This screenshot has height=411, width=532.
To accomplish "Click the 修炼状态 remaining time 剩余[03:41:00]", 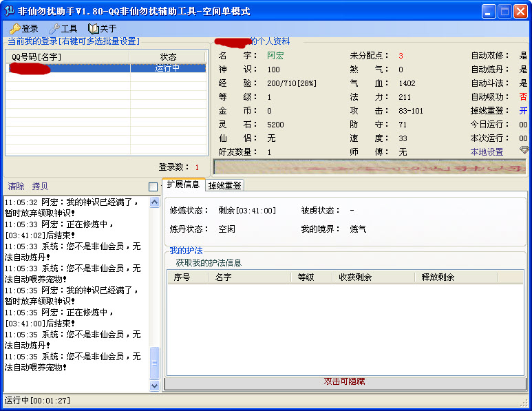I will pos(247,211).
